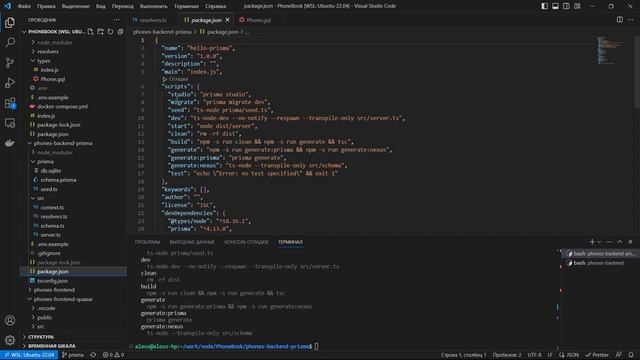Open terminal panel more actions ellipsis
Screen dimensions: 640x360
(609, 242)
